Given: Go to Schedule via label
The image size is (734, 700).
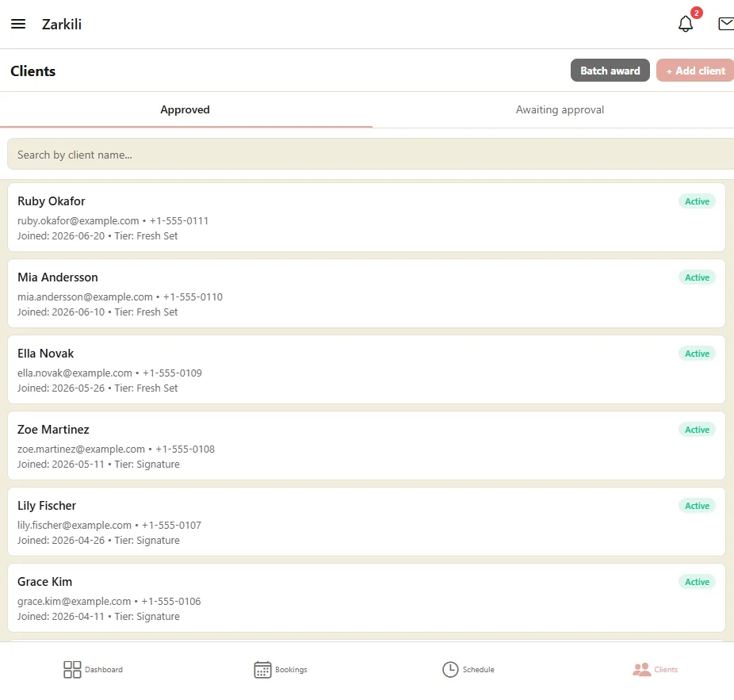Looking at the screenshot, I should 479,670.
